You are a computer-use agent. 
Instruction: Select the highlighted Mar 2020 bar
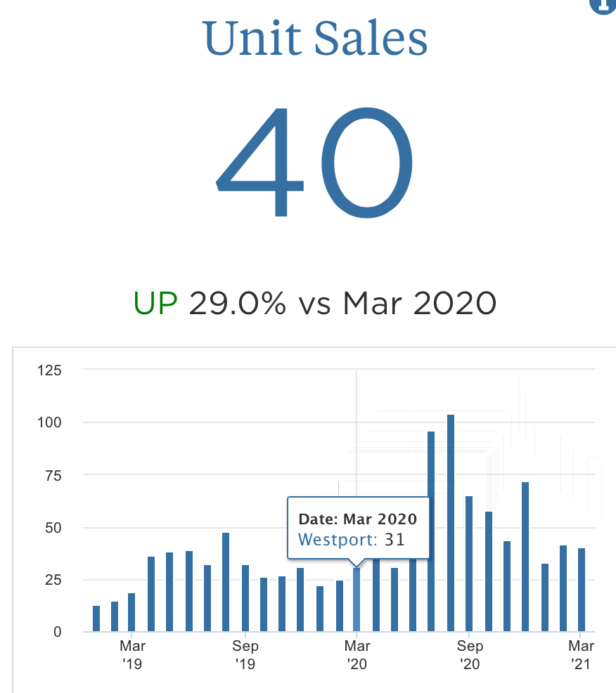point(357,600)
